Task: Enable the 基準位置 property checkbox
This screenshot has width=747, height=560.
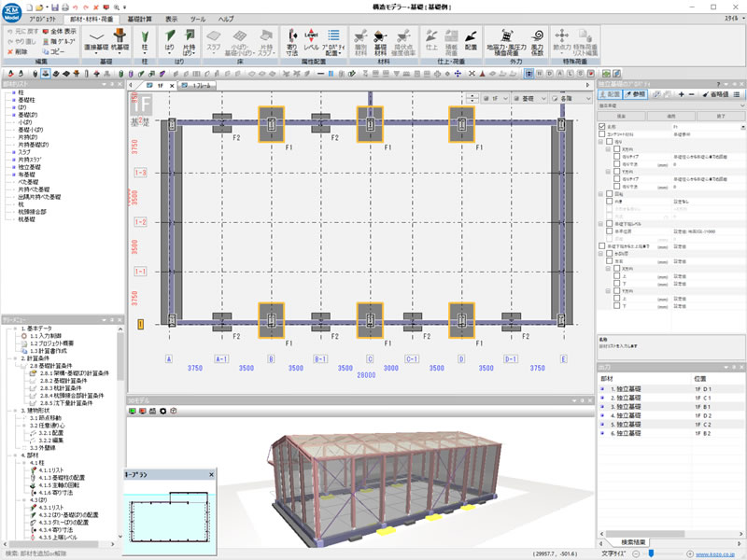Action: pos(609,231)
